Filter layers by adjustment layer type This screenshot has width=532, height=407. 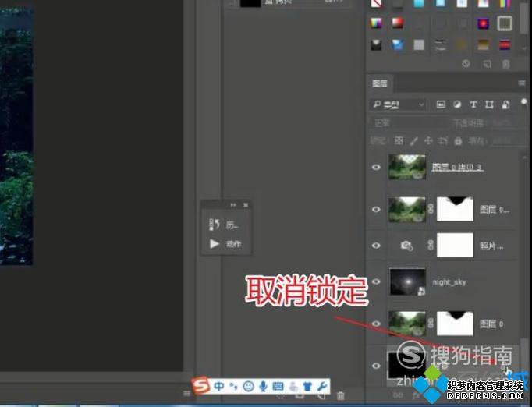[457, 104]
